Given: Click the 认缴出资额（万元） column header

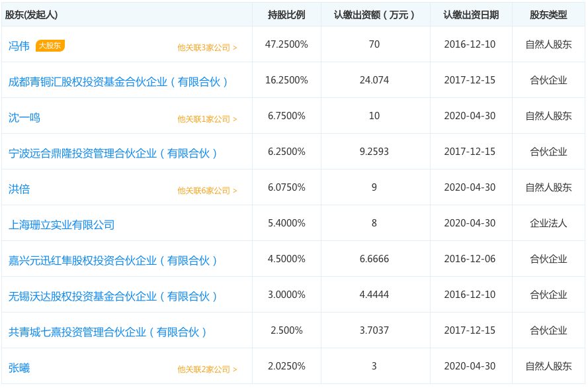Looking at the screenshot, I should [374, 15].
